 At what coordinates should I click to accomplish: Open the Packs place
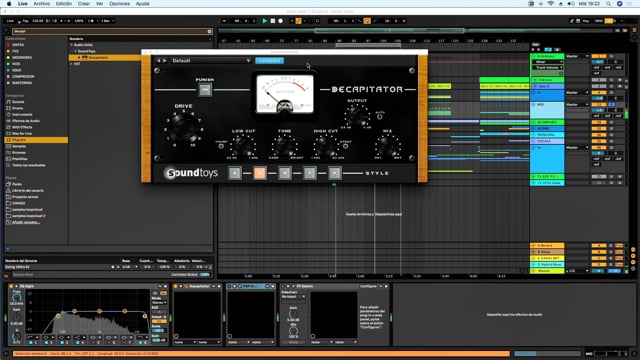coord(17,184)
